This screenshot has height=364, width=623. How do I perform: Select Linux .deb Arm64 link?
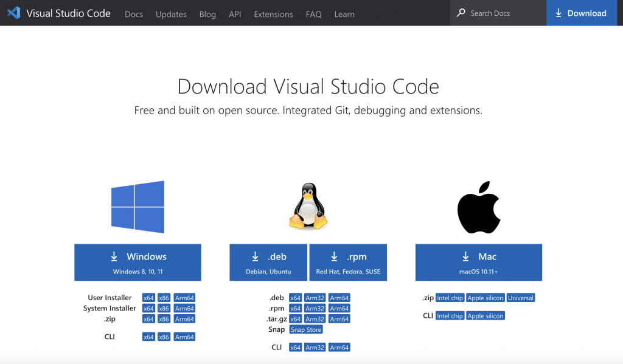click(x=339, y=298)
